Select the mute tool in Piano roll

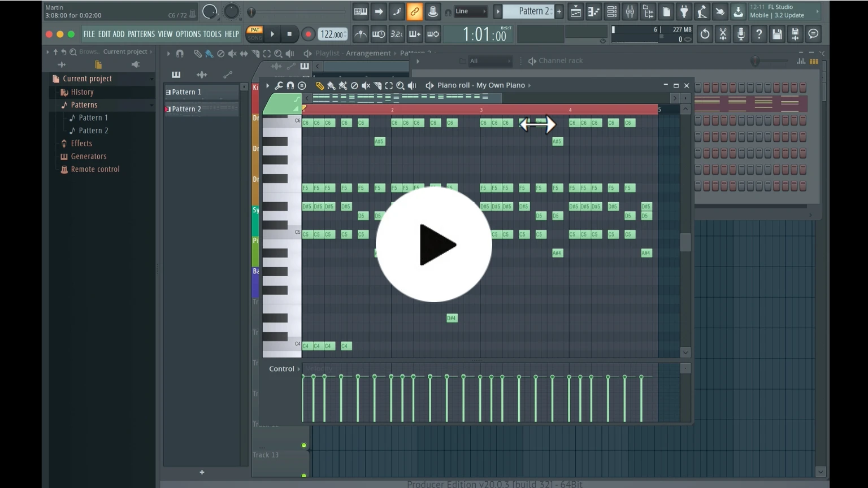366,85
